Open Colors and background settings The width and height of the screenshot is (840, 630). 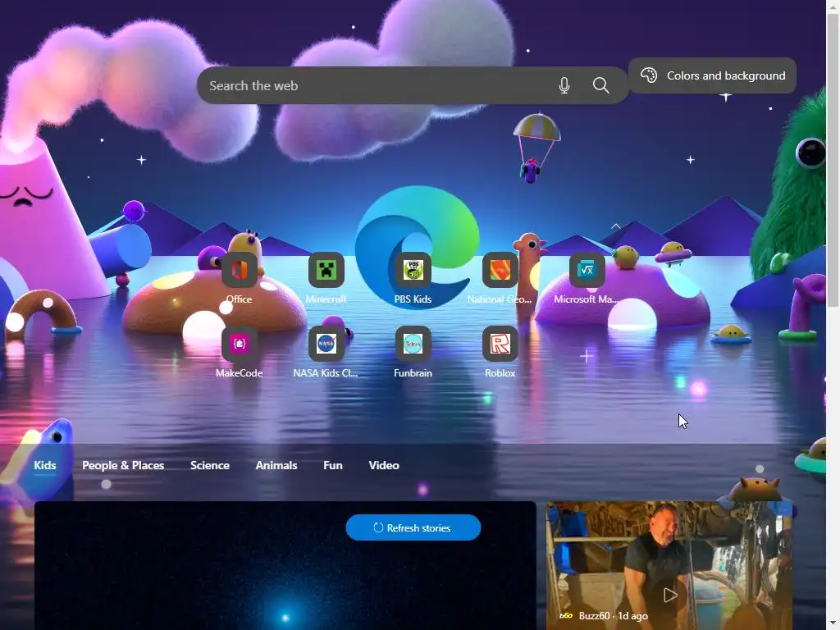click(x=712, y=75)
